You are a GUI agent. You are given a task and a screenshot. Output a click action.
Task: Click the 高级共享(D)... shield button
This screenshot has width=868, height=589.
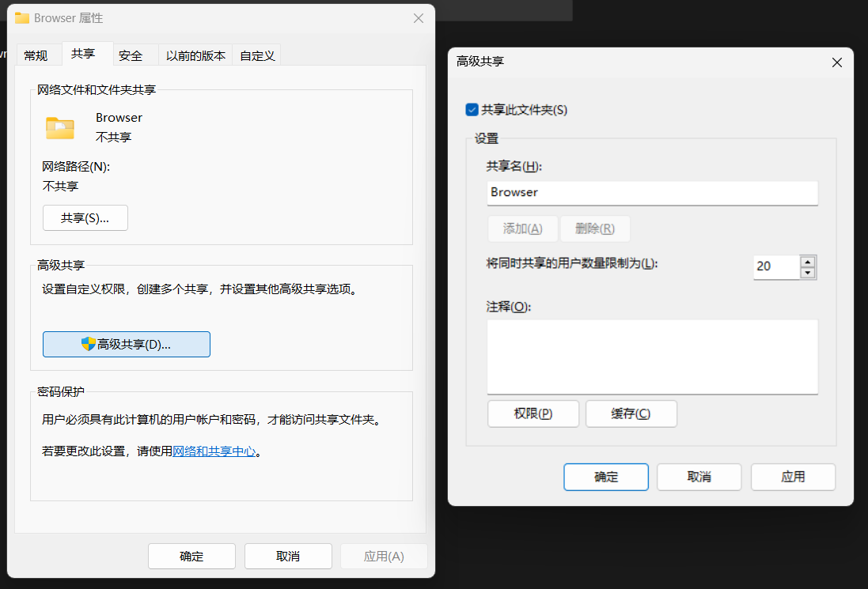pyautogui.click(x=127, y=344)
